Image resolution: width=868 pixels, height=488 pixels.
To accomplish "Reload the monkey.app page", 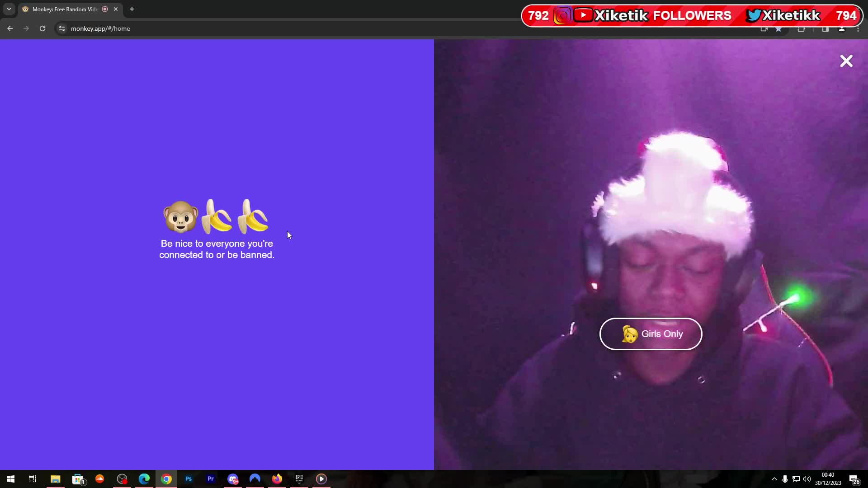I will tap(42, 28).
